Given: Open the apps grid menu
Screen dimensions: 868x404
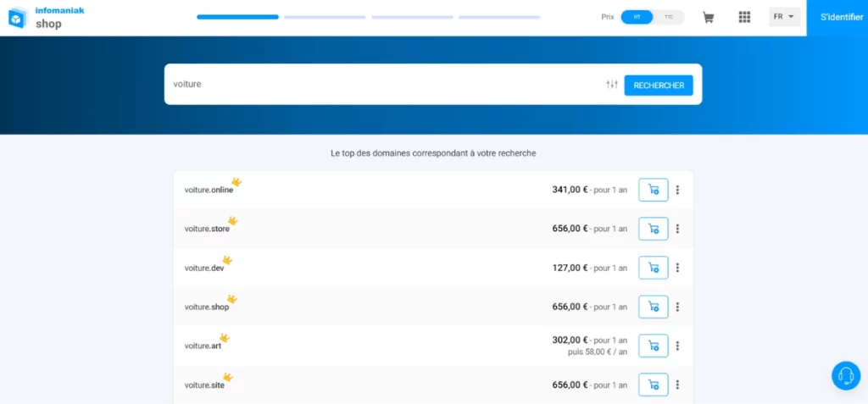Looking at the screenshot, I should (744, 17).
